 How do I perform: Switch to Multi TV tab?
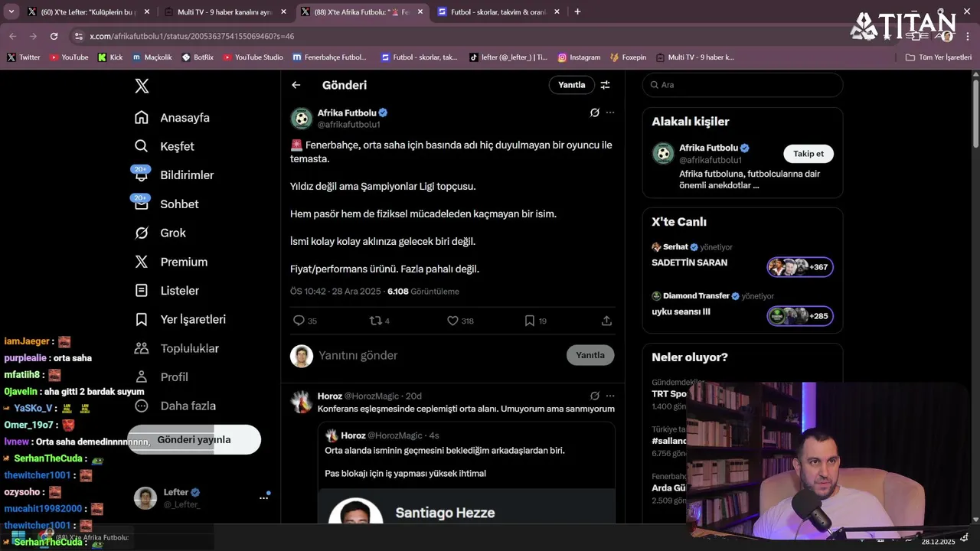pos(224,12)
